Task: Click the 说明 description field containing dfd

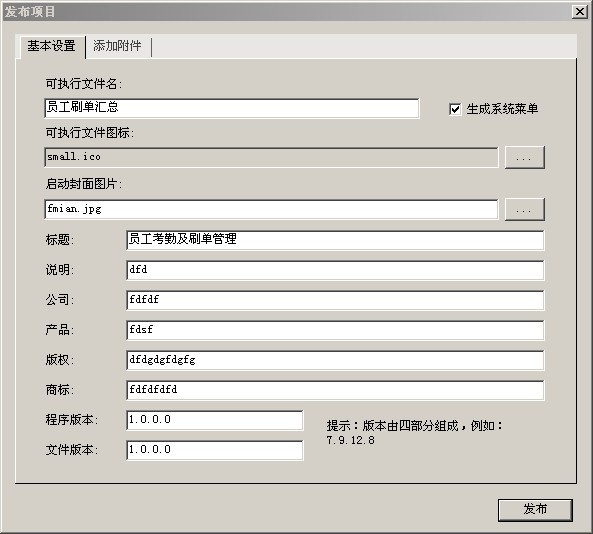Action: coord(335,270)
